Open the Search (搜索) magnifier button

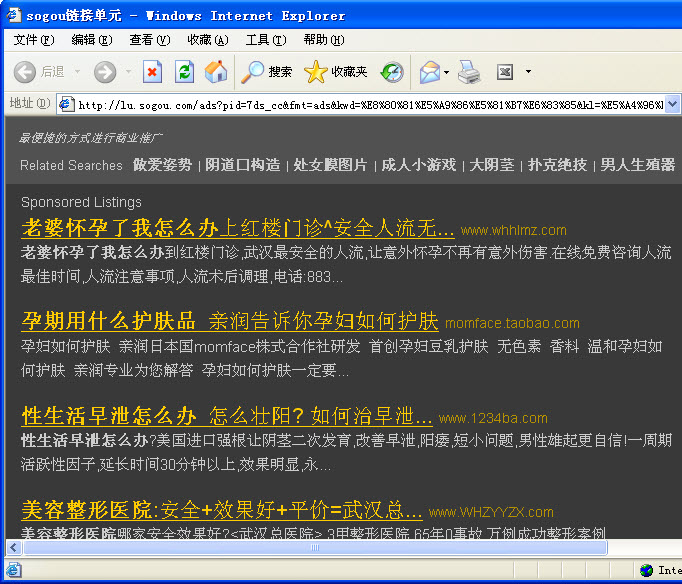click(266, 72)
